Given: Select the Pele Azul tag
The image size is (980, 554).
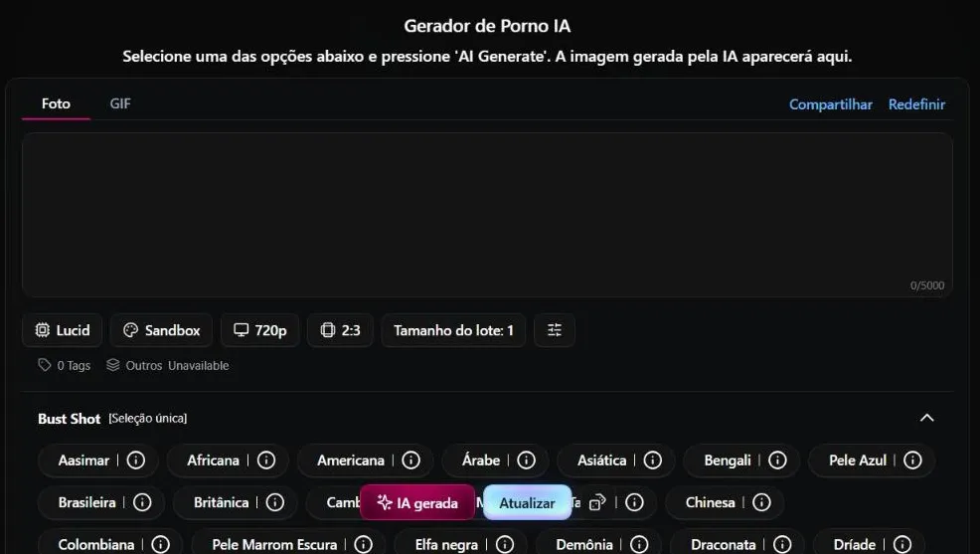Looking at the screenshot, I should coord(858,461).
